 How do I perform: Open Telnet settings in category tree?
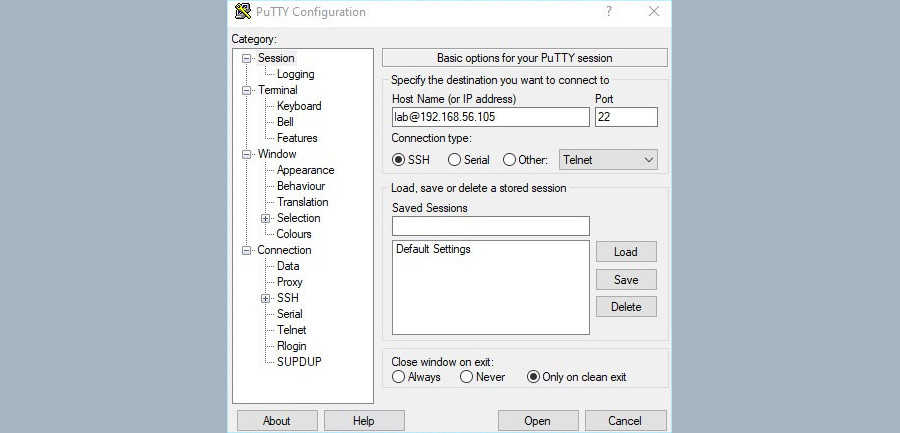click(x=292, y=330)
